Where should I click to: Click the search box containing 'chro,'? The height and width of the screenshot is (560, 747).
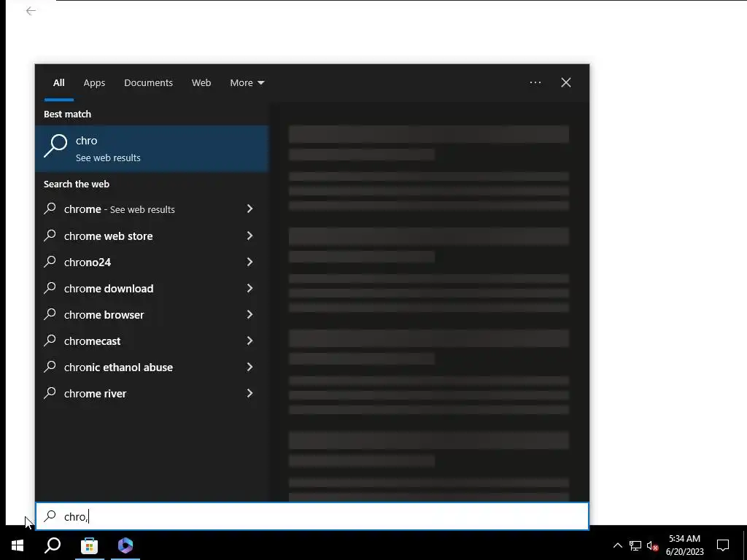(312, 516)
